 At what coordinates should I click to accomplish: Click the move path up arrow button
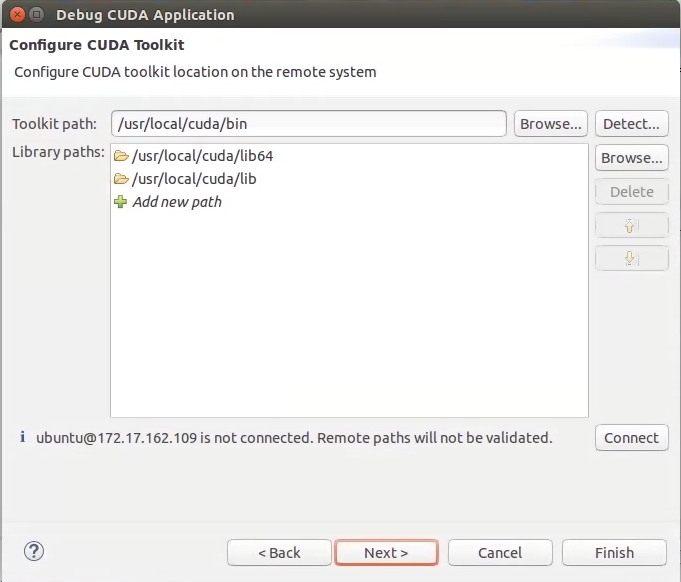(631, 225)
